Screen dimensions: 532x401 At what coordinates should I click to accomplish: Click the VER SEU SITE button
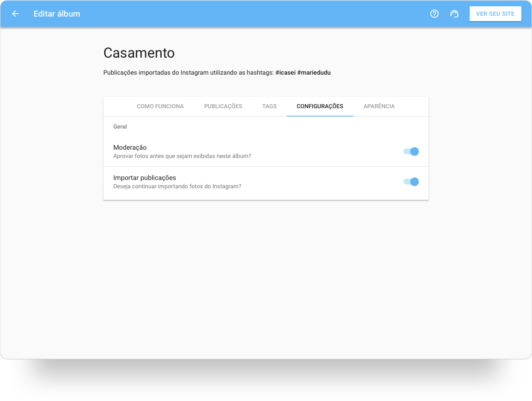click(x=495, y=14)
